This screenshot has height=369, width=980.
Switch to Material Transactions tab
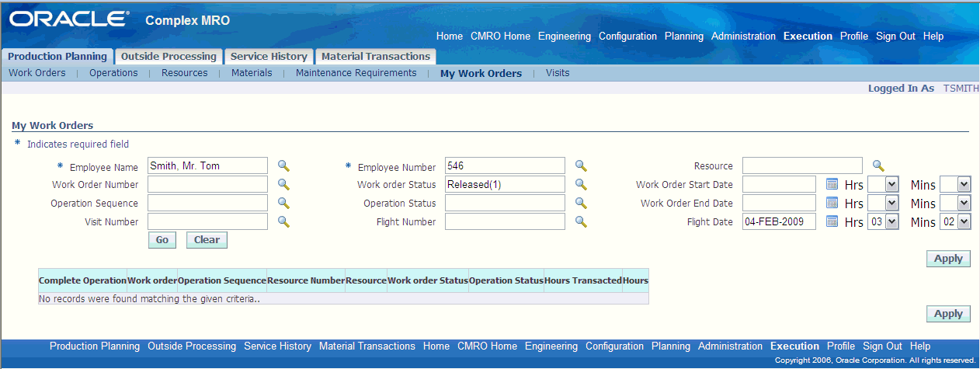pos(376,57)
